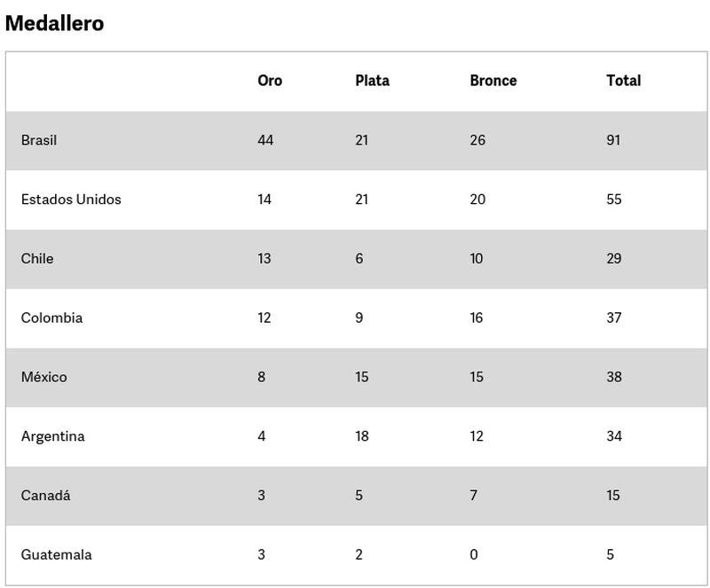Click the Total column header
The height and width of the screenshot is (588, 710).
pyautogui.click(x=623, y=81)
